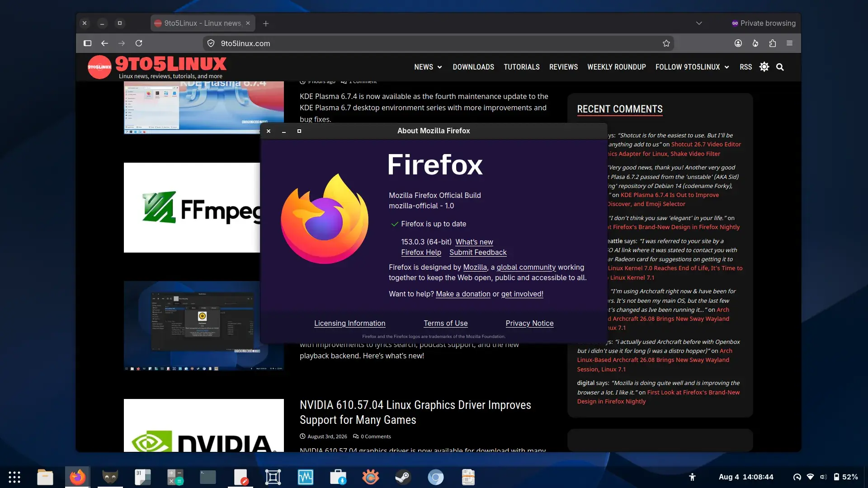Image resolution: width=868 pixels, height=488 pixels.
Task: Click the flame Forget button in toolbar
Action: pyautogui.click(x=755, y=43)
